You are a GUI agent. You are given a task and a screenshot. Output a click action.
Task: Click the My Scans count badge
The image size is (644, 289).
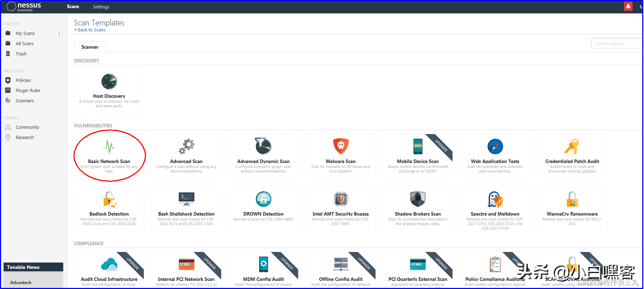click(59, 33)
